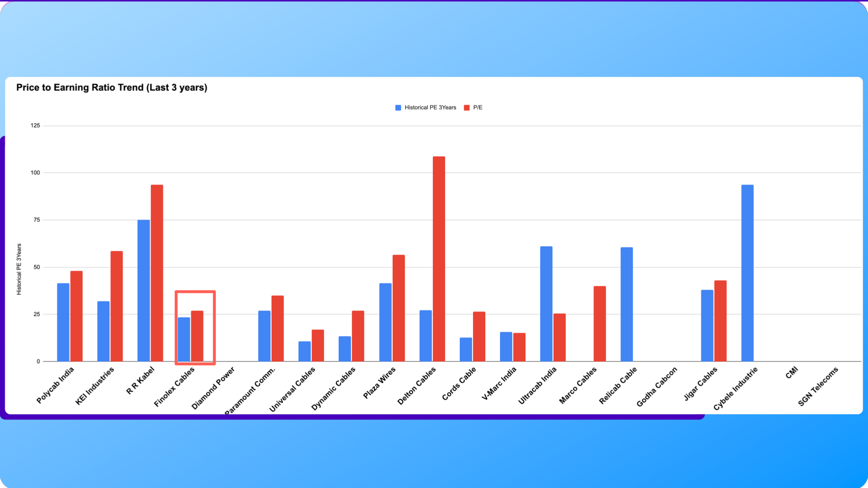Viewport: 868px width, 488px height.
Task: Select the SGN Telecoms axis label
Action: click(818, 387)
